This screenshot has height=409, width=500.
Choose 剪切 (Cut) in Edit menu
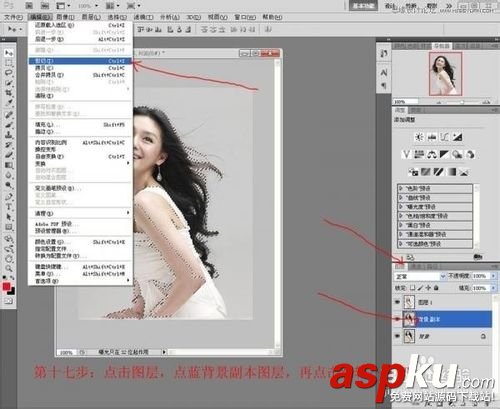tap(80, 61)
